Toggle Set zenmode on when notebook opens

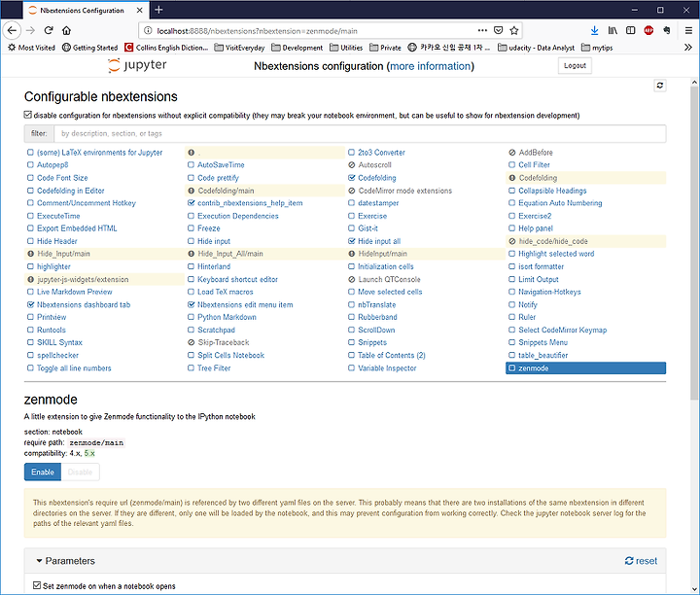point(37,585)
